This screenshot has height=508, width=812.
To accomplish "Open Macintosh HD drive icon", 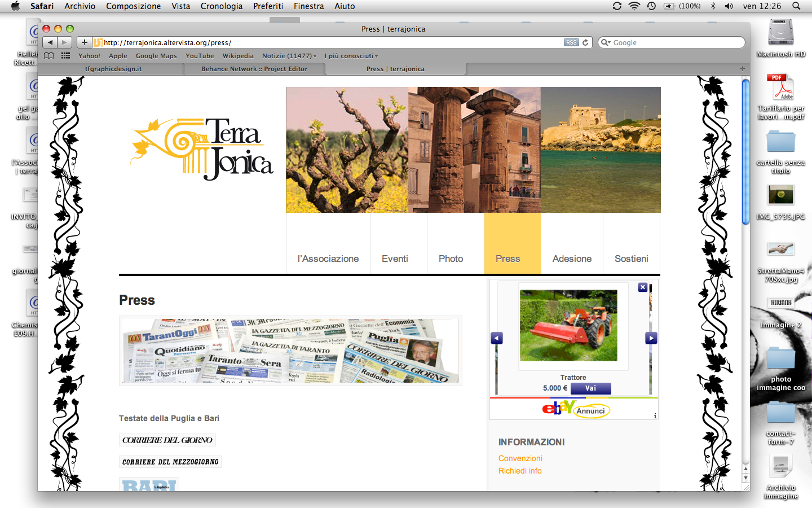I will pos(780,33).
